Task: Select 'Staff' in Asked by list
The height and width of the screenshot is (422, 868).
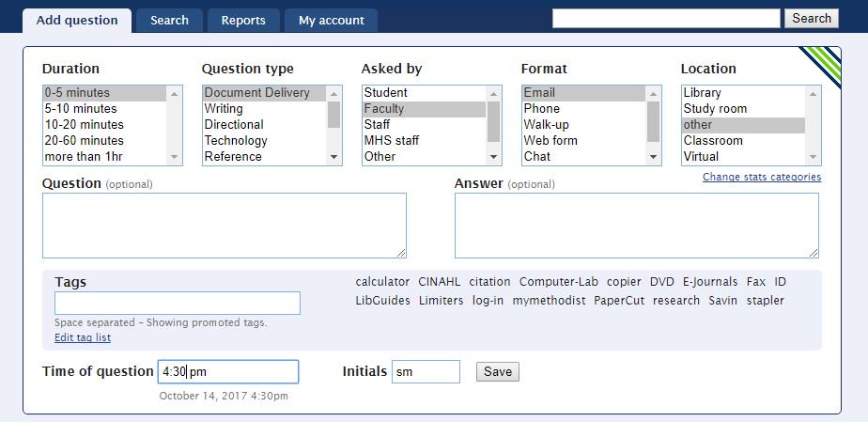Action: (424, 125)
